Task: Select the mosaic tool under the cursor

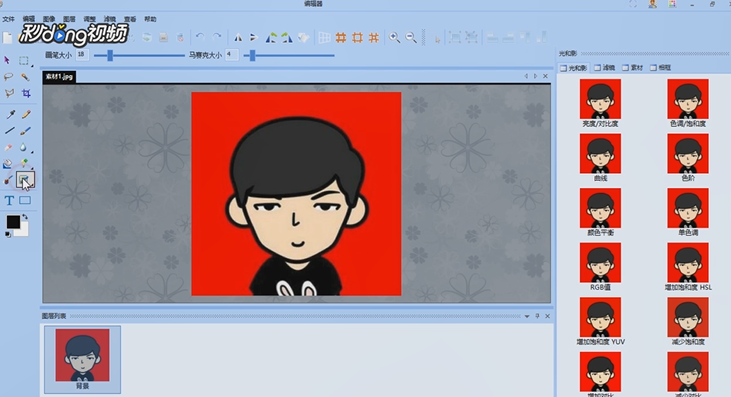Action: 25,179
